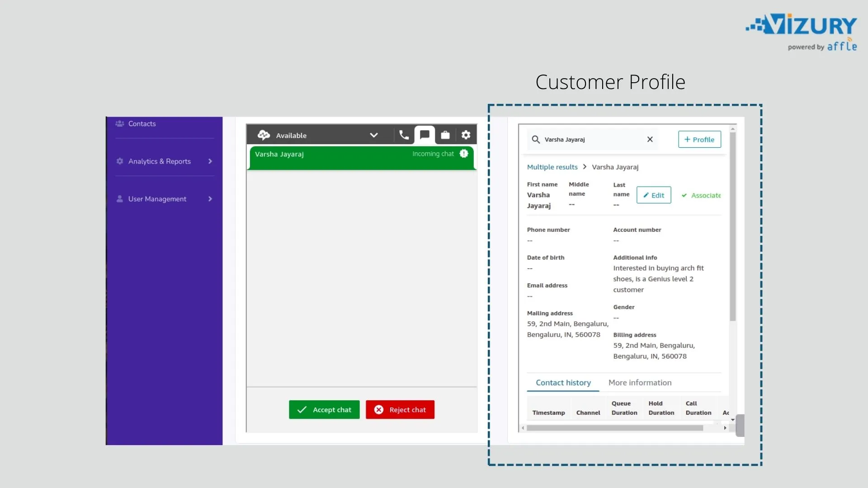Viewport: 868px width, 488px height.
Task: Edit the customer profile
Action: click(654, 195)
